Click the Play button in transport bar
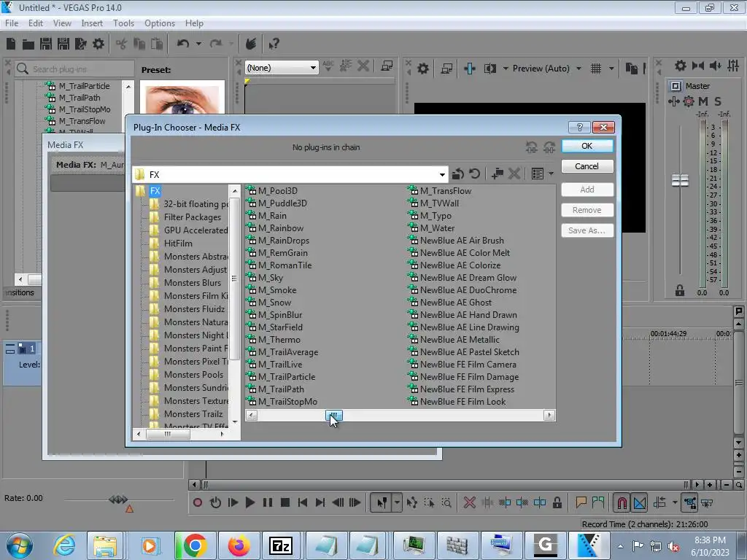 tap(249, 502)
